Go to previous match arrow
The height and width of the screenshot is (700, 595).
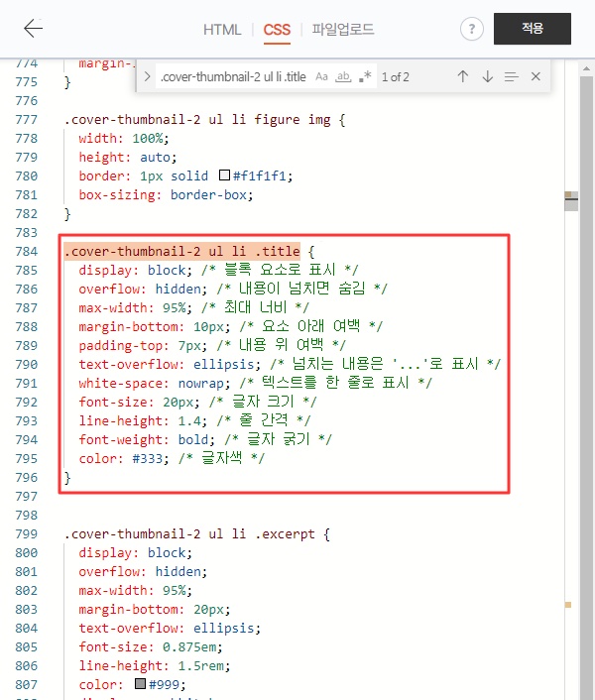(x=463, y=76)
